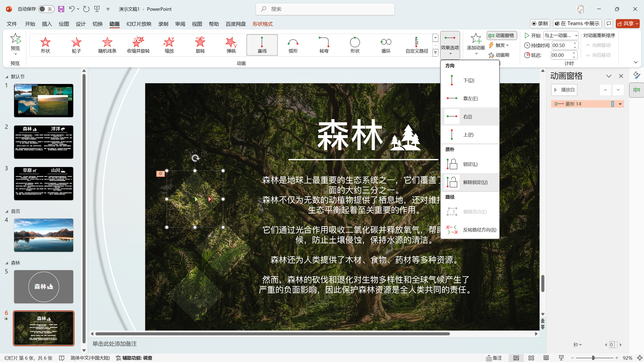Open the comments pane icon
The width and height of the screenshot is (644, 362).
(x=609, y=24)
